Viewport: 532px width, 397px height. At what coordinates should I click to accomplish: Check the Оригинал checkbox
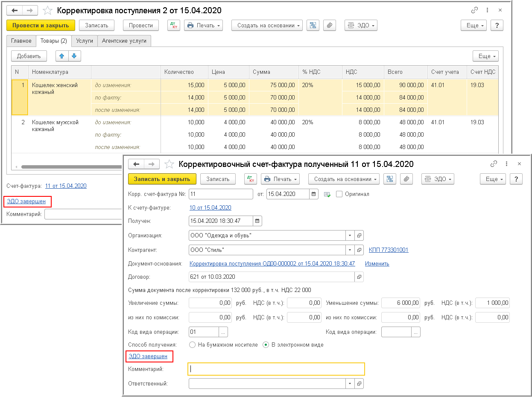tap(339, 194)
